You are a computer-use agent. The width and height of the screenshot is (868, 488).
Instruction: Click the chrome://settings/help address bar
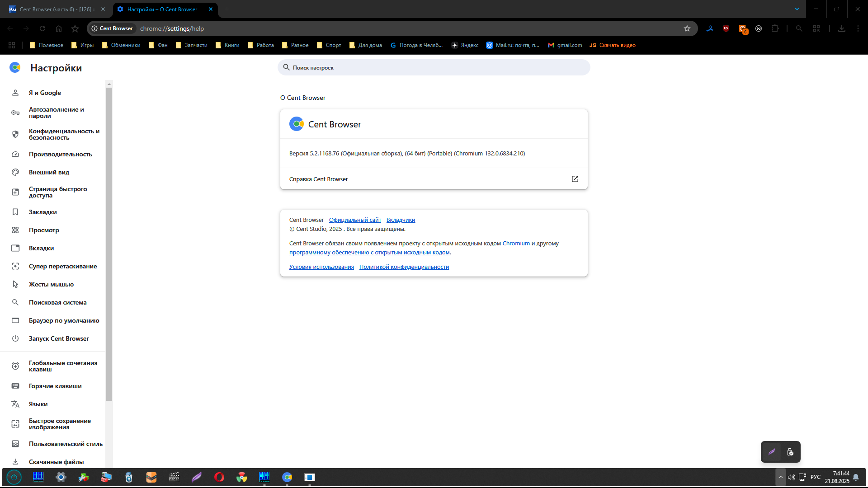click(392, 28)
